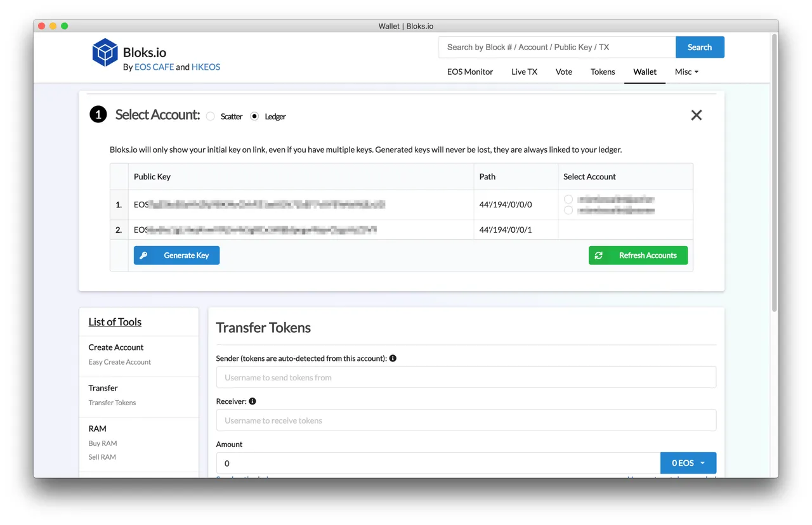Click the Bloks.io cube logo

tap(105, 53)
